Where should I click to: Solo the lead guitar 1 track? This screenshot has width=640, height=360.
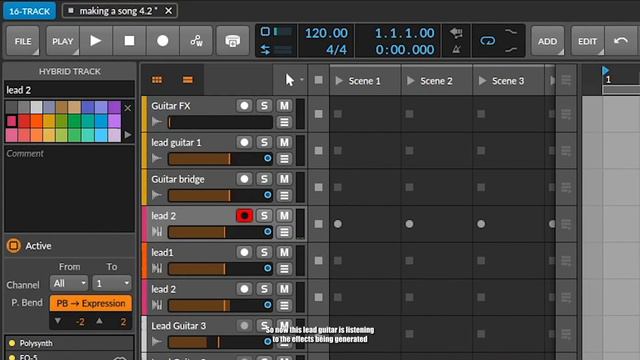[x=264, y=142]
